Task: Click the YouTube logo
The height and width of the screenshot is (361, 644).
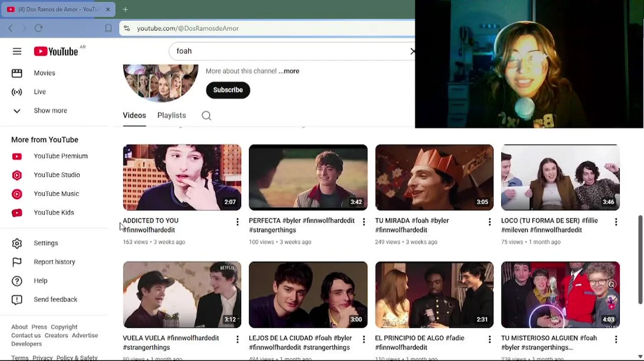Action: pyautogui.click(x=56, y=51)
